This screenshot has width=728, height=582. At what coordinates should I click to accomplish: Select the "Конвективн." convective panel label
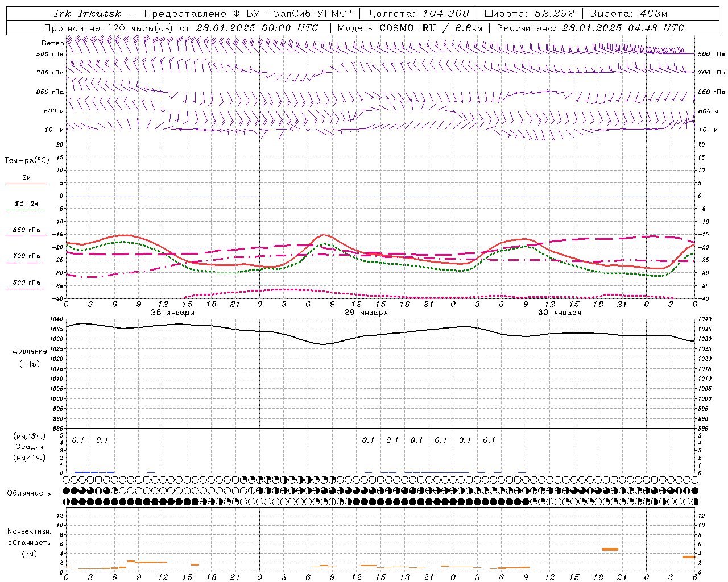(29, 531)
